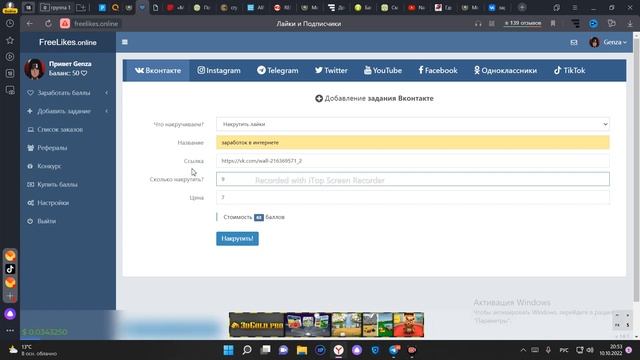Screen dimensions: 640x360
Task: Click the taskbar volume icon
Action: click(x=590, y=350)
